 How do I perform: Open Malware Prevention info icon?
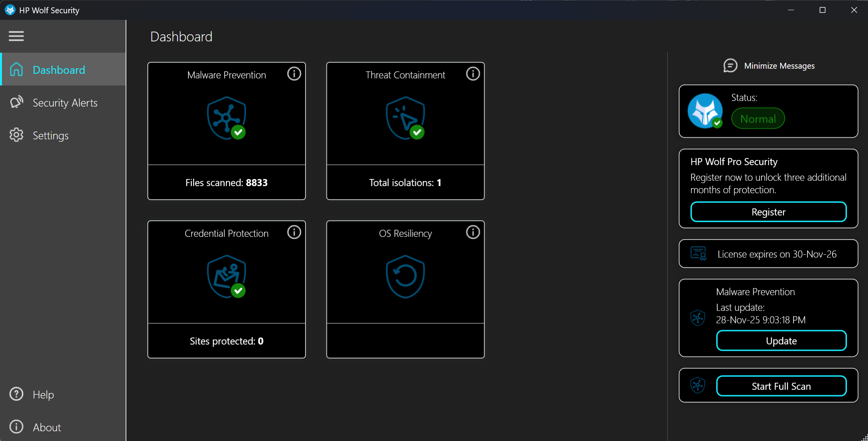coord(294,74)
